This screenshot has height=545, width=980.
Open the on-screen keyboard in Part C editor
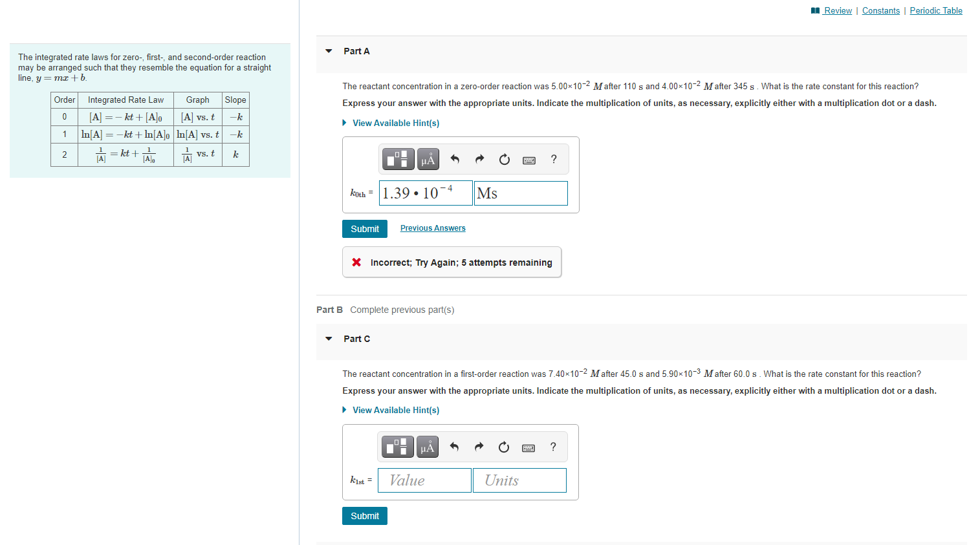coord(528,447)
